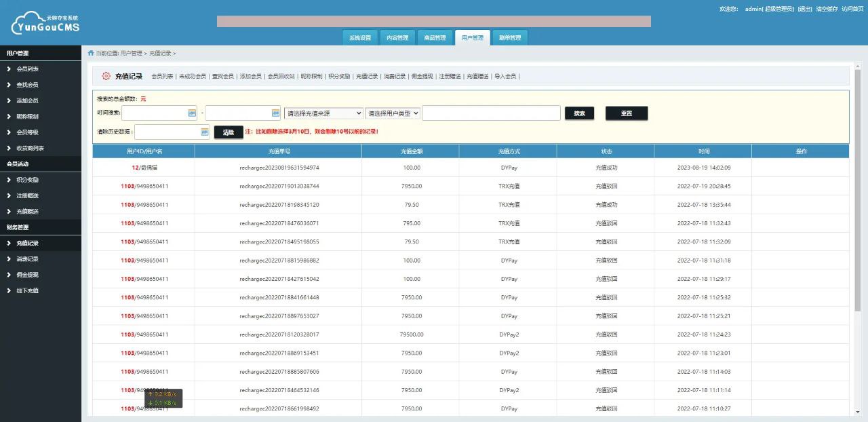The image size is (868, 422).
Task: Click the YunGouCMS cloud logo
Action: [45, 22]
